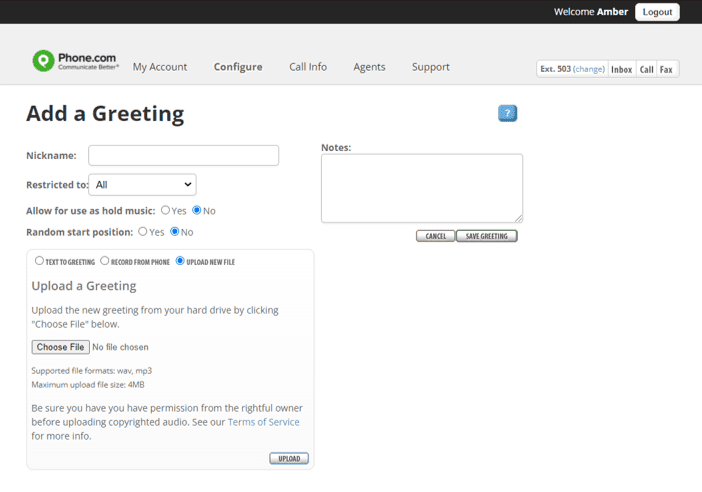Expand the Restricted to dropdown

(142, 185)
